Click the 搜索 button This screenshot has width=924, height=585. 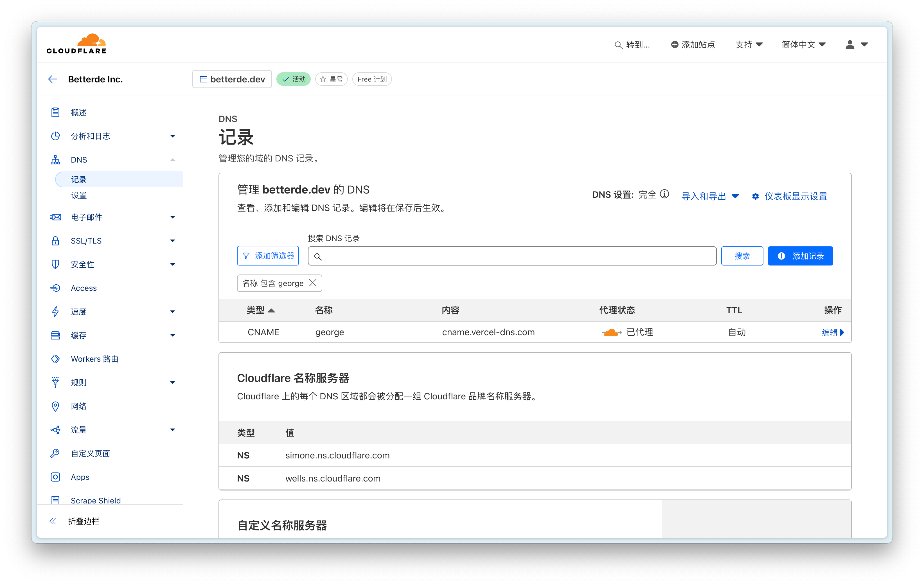pos(742,256)
